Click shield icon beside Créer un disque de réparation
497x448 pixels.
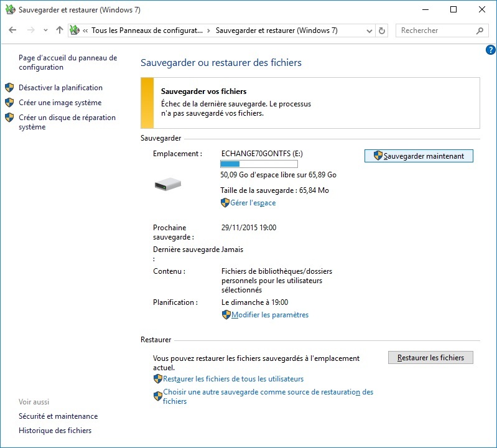[9, 118]
